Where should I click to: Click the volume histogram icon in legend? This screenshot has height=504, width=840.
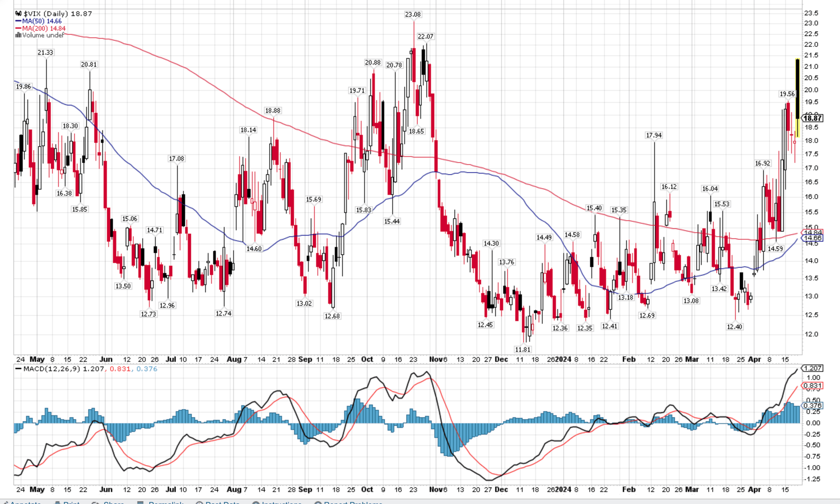click(x=18, y=35)
